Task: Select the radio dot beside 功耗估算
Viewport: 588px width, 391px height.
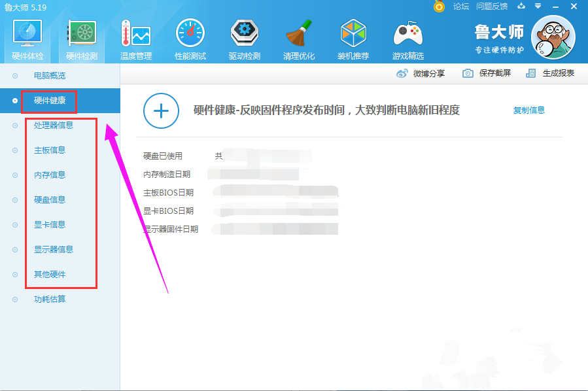Action: 14,299
